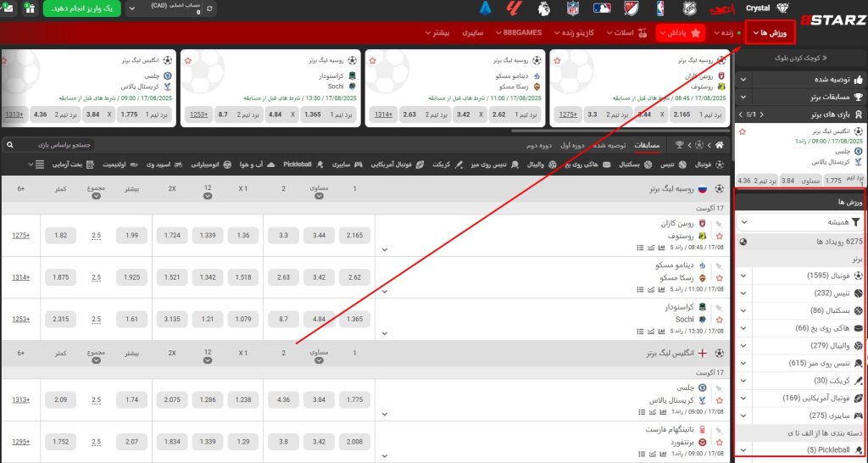Screen dimensions: 868x463
Task: Select تنیس in the sports filter strip
Action: 674,165
